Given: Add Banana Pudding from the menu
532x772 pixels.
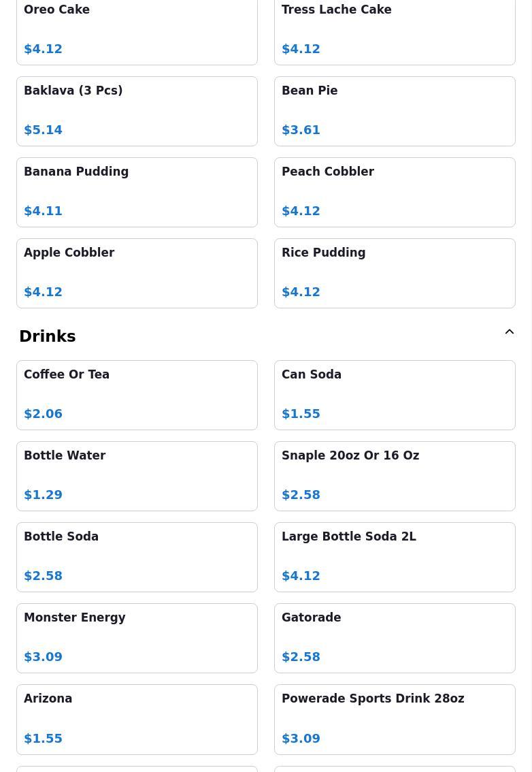Looking at the screenshot, I should (x=137, y=193).
